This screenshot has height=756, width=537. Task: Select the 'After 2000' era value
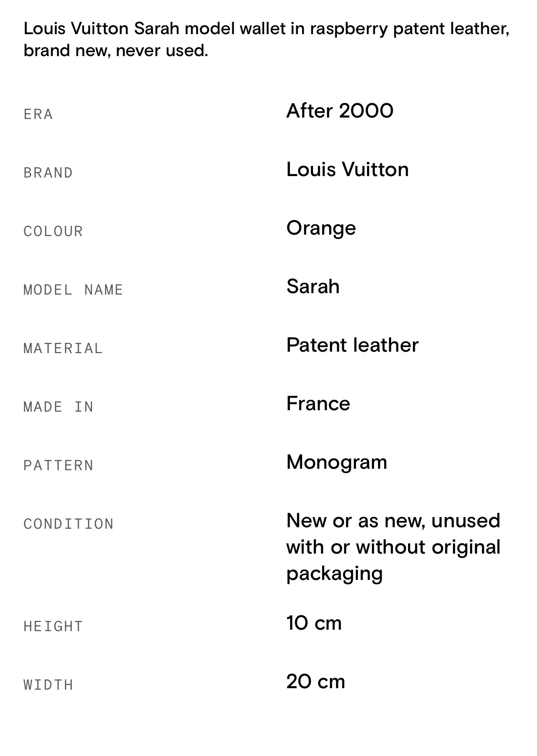click(x=339, y=111)
